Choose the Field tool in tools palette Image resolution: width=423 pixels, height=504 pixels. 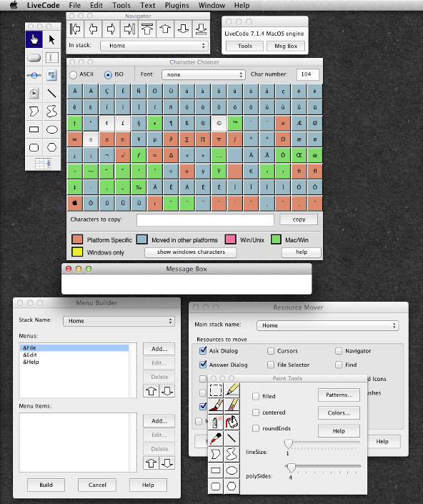click(51, 58)
